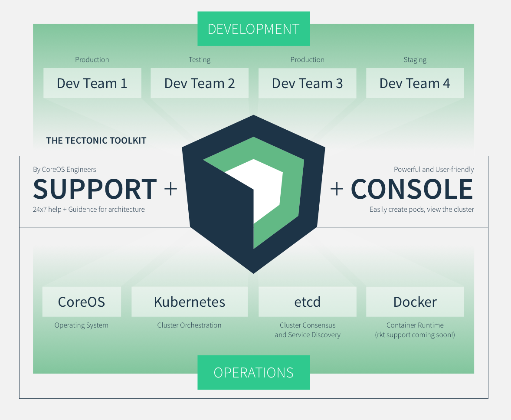This screenshot has height=420, width=511.
Task: Click the Staging label above Dev Team 4
Action: pos(415,60)
